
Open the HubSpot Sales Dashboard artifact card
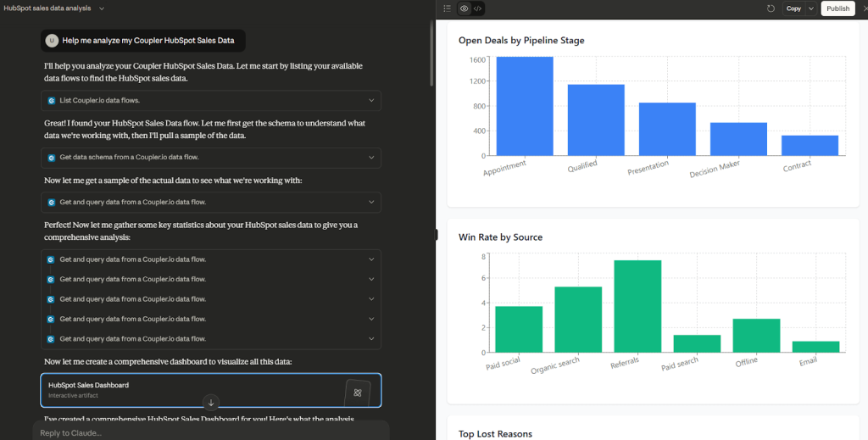coord(211,390)
